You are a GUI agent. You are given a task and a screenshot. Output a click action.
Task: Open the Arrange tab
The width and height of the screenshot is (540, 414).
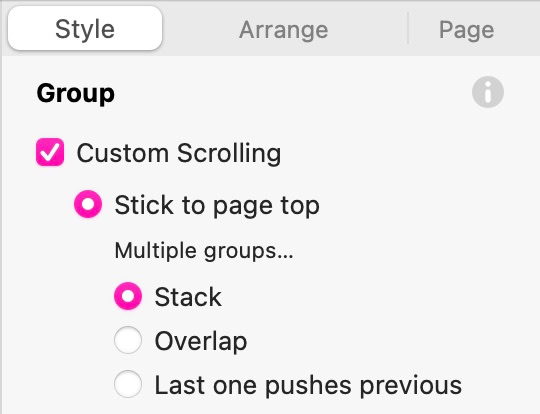(283, 30)
